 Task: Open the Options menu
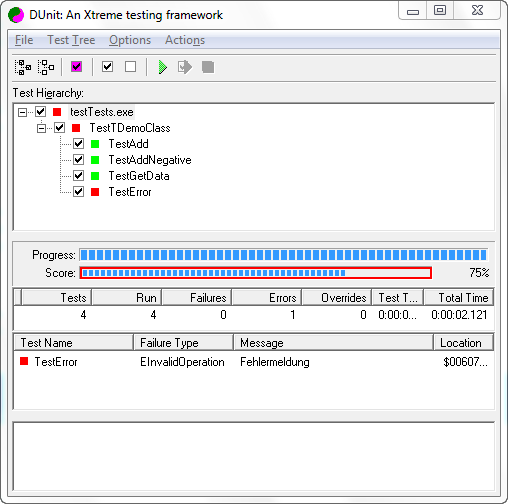tap(130, 40)
